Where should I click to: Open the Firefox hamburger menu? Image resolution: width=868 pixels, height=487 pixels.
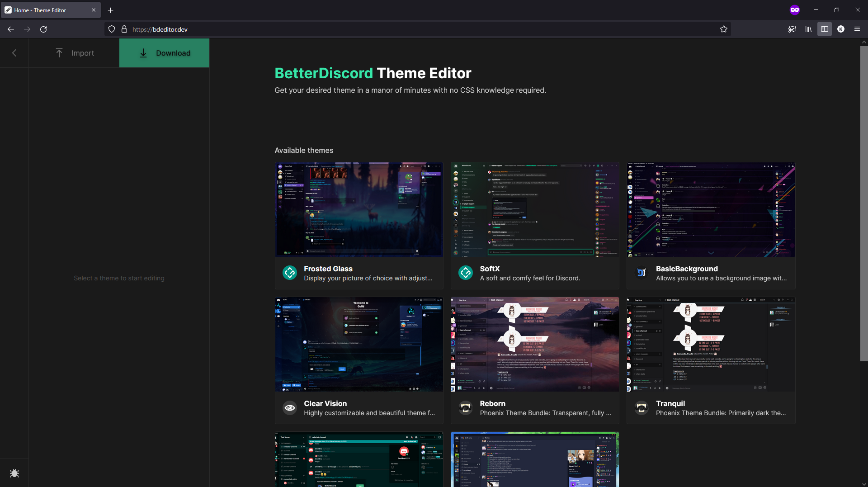pyautogui.click(x=857, y=29)
